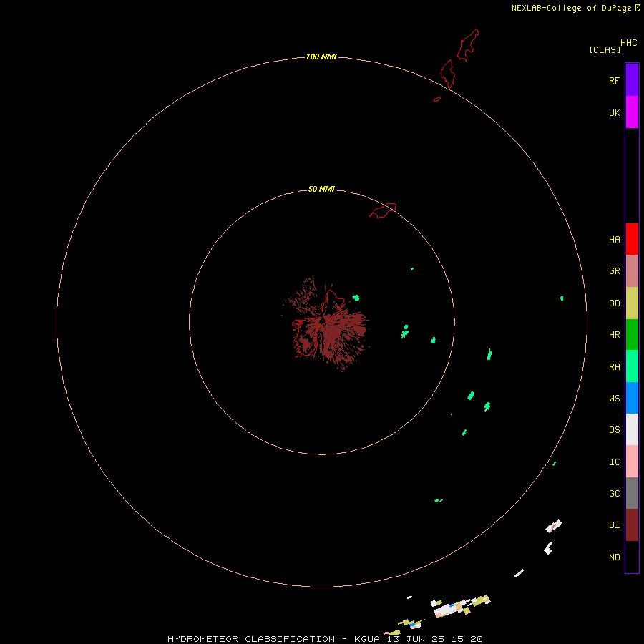The width and height of the screenshot is (644, 644).
Task: Select the BD yellow legend block
Action: coord(632,303)
